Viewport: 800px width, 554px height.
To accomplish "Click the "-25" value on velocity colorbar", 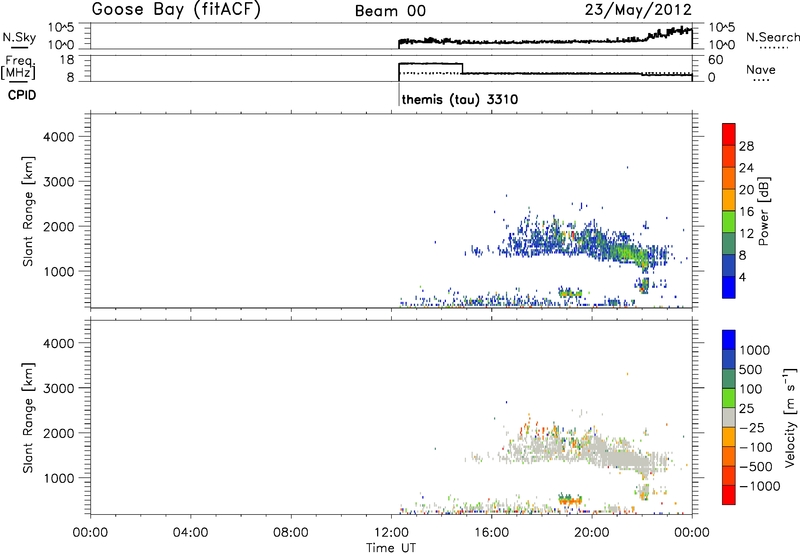I will [x=751, y=428].
